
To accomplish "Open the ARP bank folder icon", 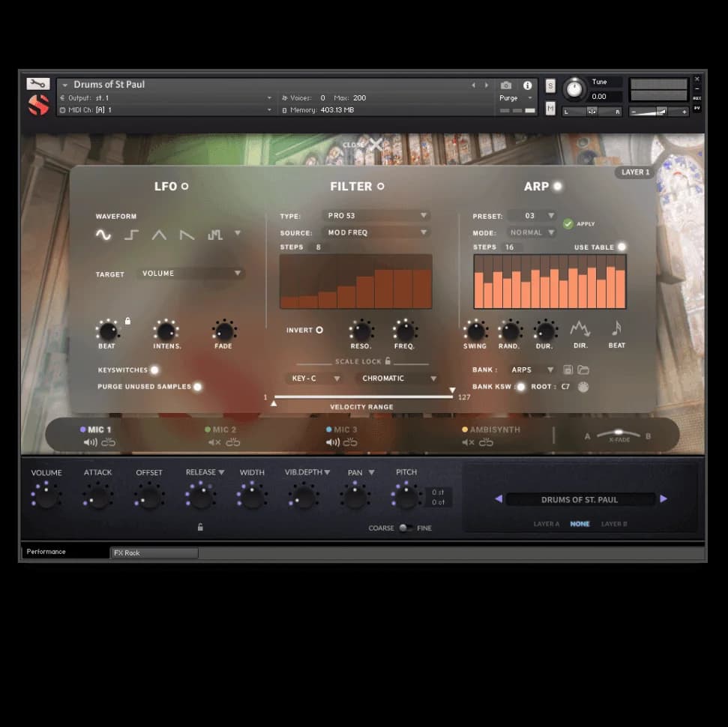I will [x=583, y=369].
